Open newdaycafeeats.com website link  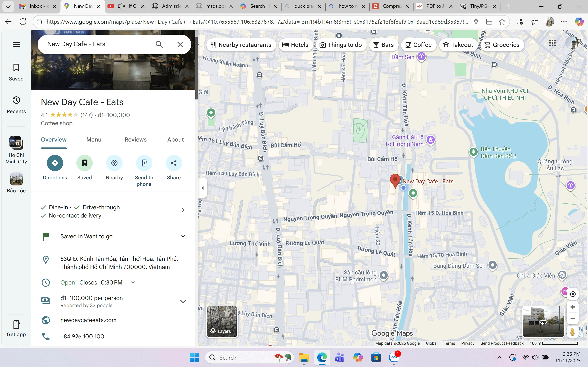point(88,320)
